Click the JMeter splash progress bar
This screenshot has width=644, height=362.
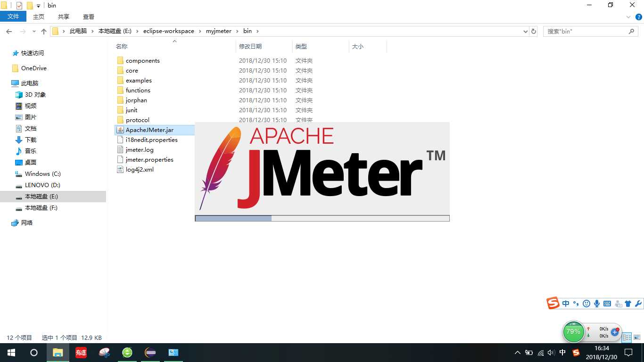click(x=322, y=218)
